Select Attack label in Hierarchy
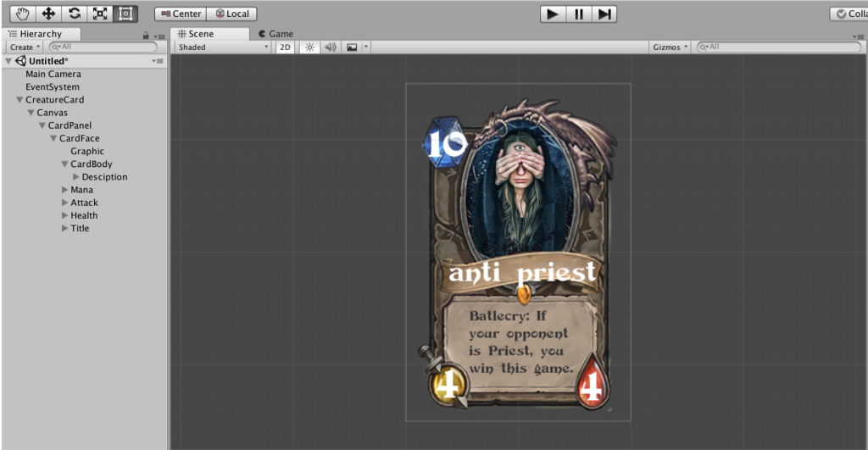 [x=84, y=203]
